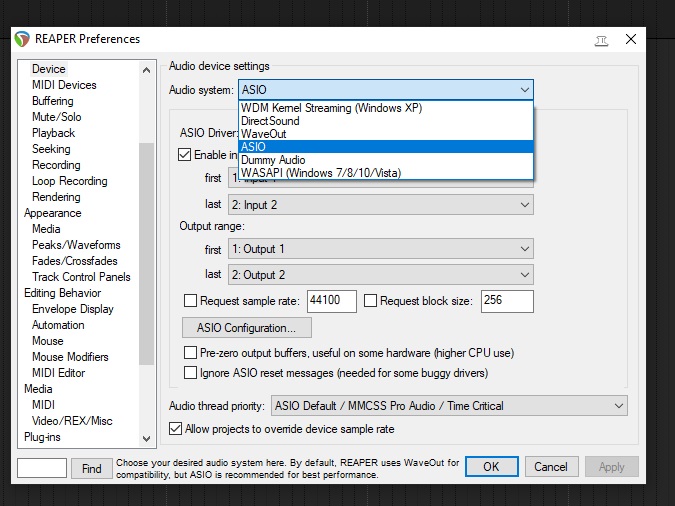Click the REAPER logo icon in title bar
The height and width of the screenshot is (506, 675).
tap(22, 39)
